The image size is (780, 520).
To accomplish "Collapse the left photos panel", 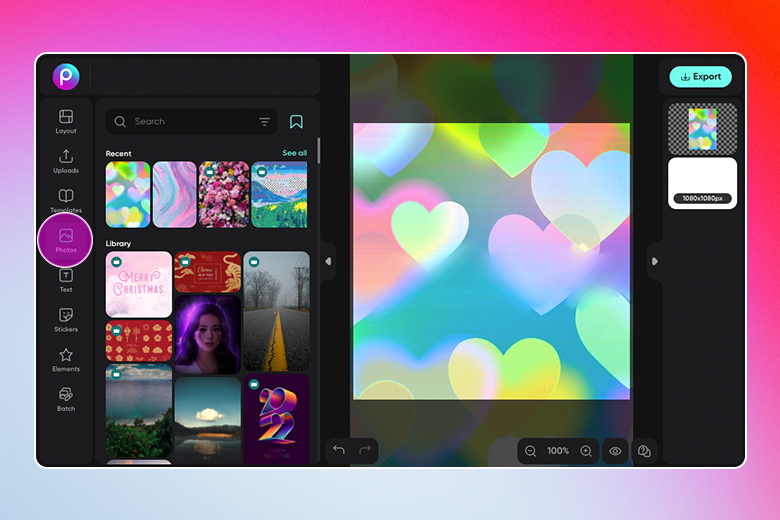I will click(x=328, y=261).
